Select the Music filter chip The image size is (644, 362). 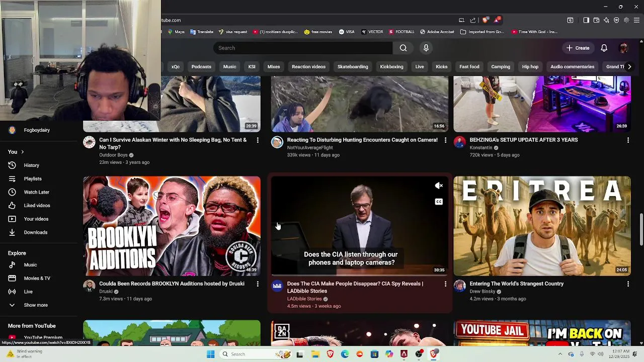tap(229, 67)
